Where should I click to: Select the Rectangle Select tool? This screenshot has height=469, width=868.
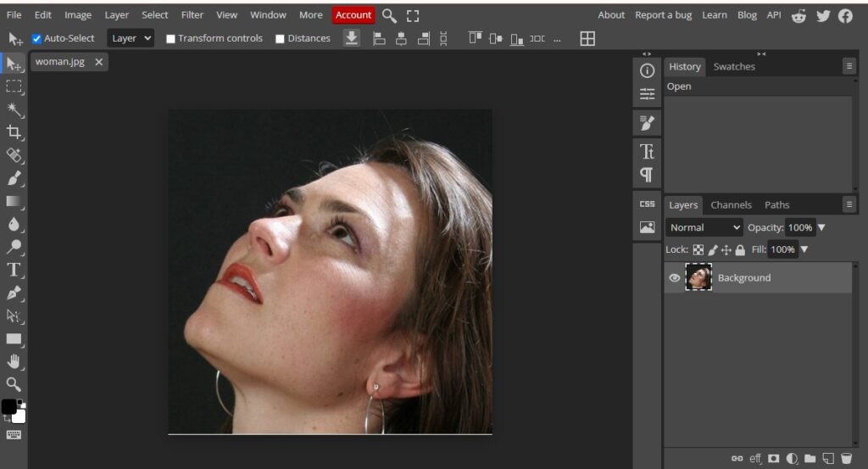pos(14,87)
